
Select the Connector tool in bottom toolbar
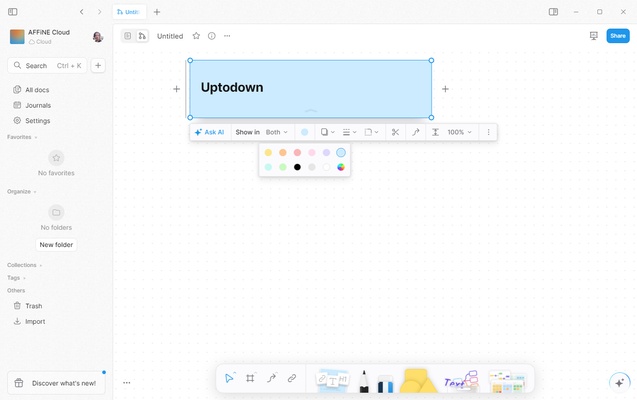tap(271, 378)
